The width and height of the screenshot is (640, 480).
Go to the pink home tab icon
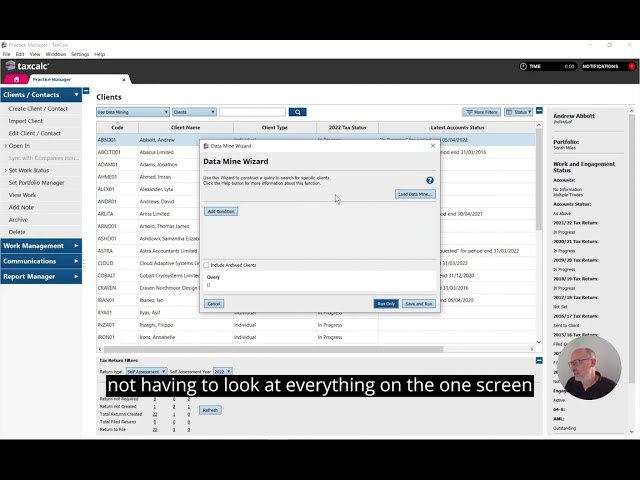click(16, 79)
